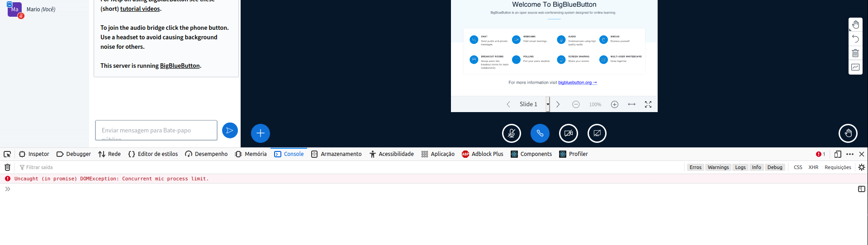868x245 pixels.
Task: Reset zoom at 100% label
Action: [x=595, y=104]
